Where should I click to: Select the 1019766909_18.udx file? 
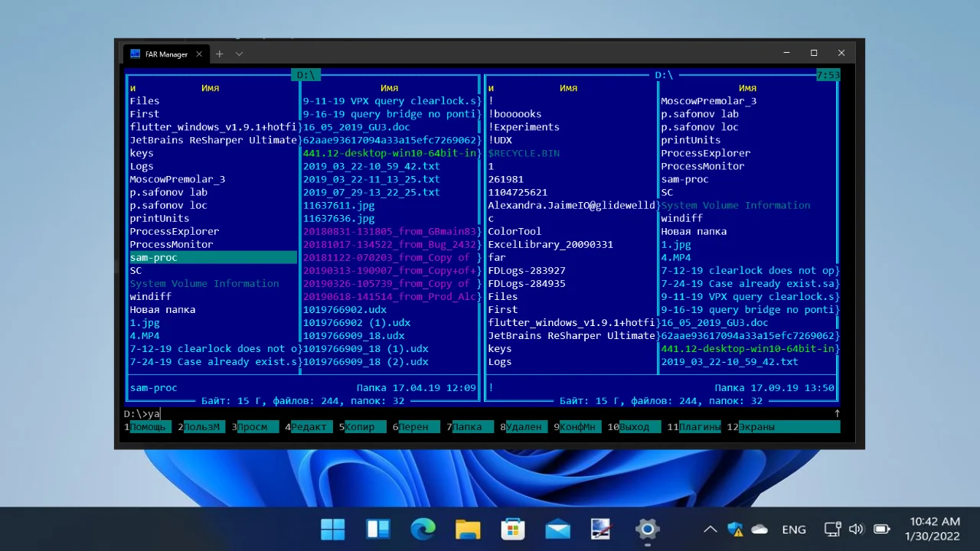pos(354,335)
